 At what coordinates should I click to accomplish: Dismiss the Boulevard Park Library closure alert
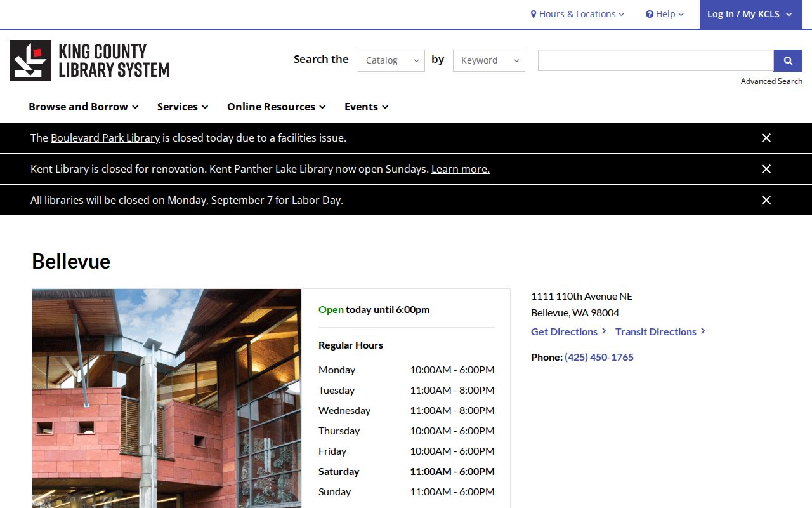coord(766,138)
